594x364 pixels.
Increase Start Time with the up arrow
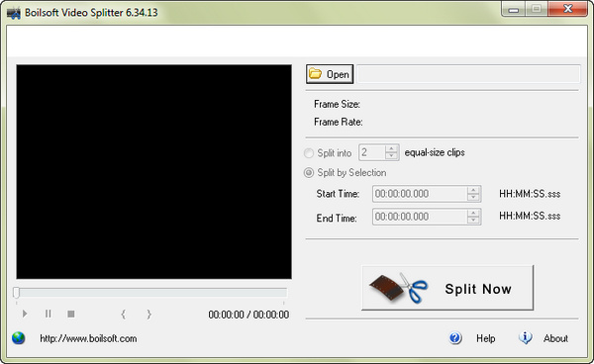(x=473, y=190)
